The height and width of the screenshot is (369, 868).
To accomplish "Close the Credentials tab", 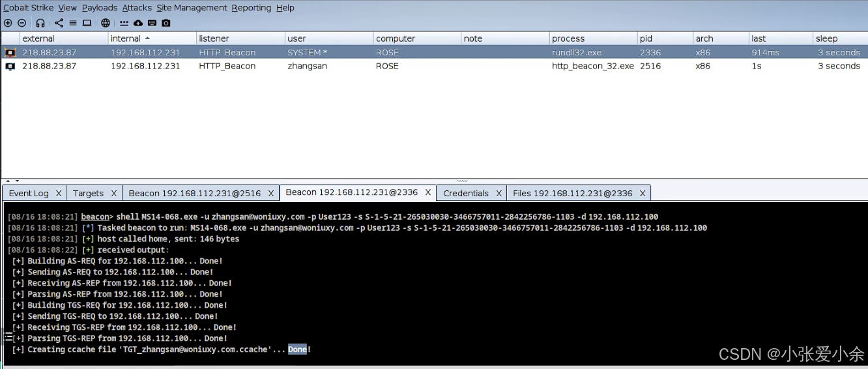I will (499, 193).
